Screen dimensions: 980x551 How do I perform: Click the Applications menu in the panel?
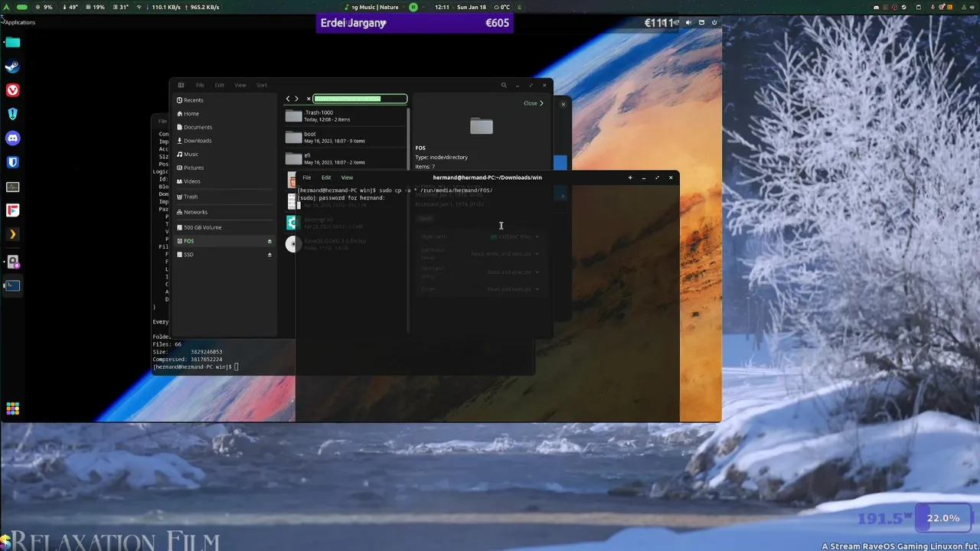(19, 22)
